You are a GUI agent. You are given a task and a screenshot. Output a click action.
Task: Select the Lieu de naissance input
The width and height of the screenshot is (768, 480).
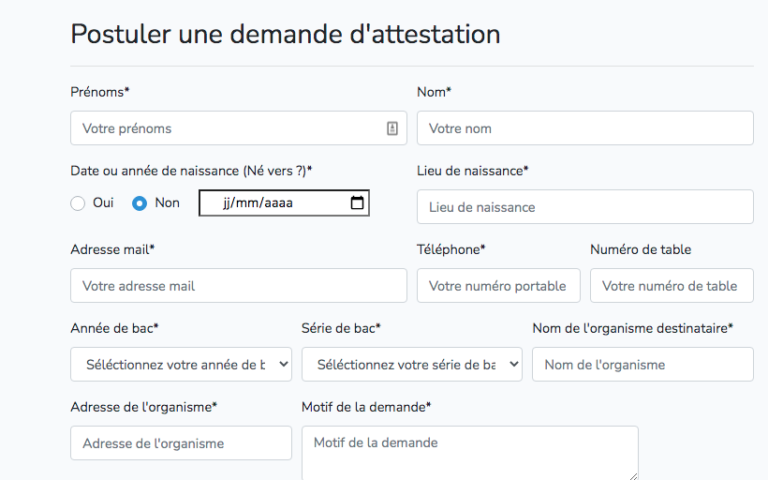584,207
